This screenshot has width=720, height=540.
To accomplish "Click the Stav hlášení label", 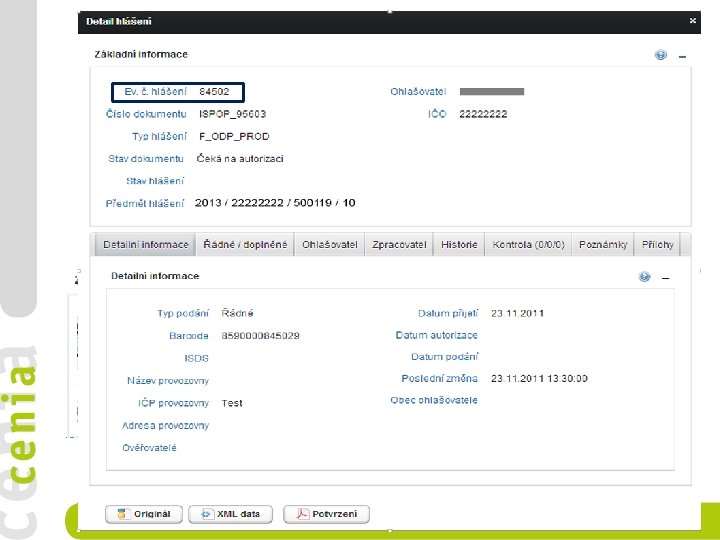I will tap(155, 181).
